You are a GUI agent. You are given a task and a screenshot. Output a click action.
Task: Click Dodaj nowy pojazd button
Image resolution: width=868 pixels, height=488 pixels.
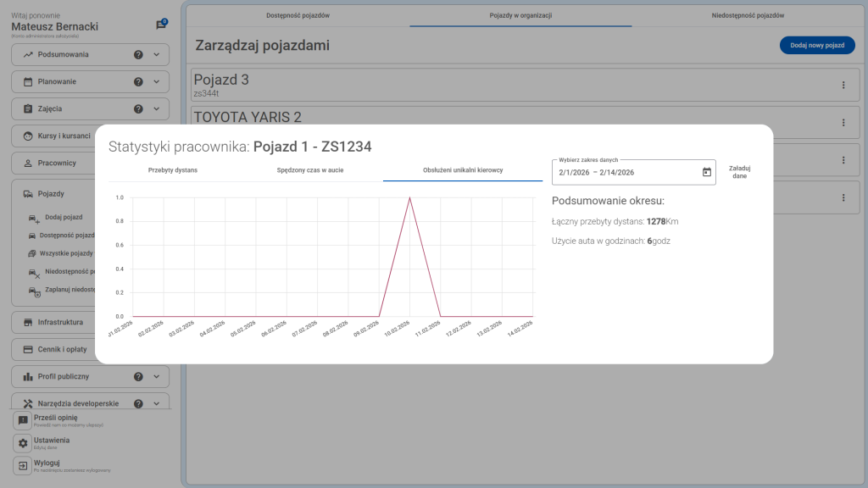(x=816, y=46)
